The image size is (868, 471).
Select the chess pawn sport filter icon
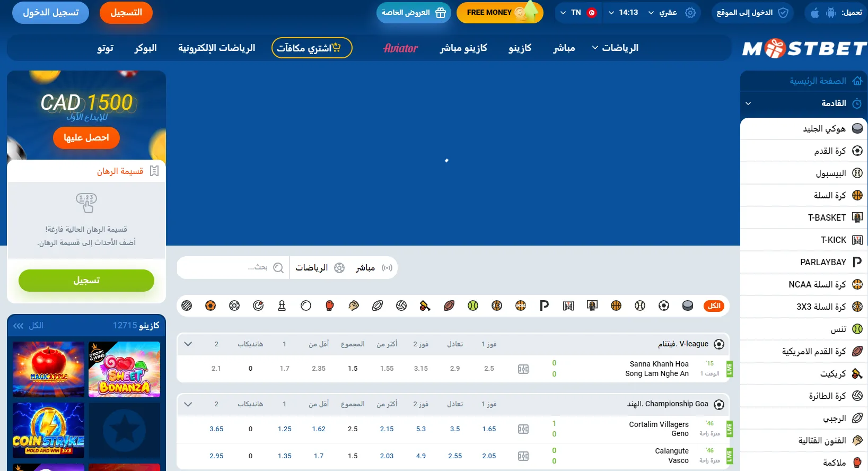coord(282,306)
